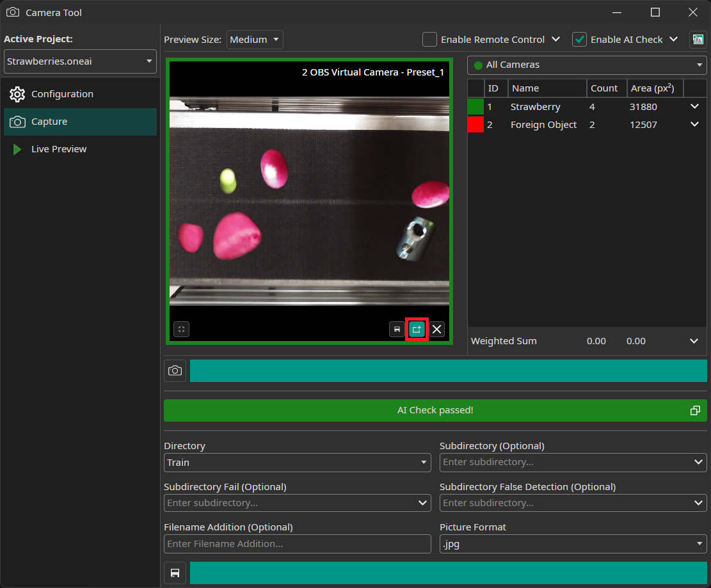Screen dimensions: 711x588
Task: Enable the Remote Control checkbox
Action: coord(430,40)
